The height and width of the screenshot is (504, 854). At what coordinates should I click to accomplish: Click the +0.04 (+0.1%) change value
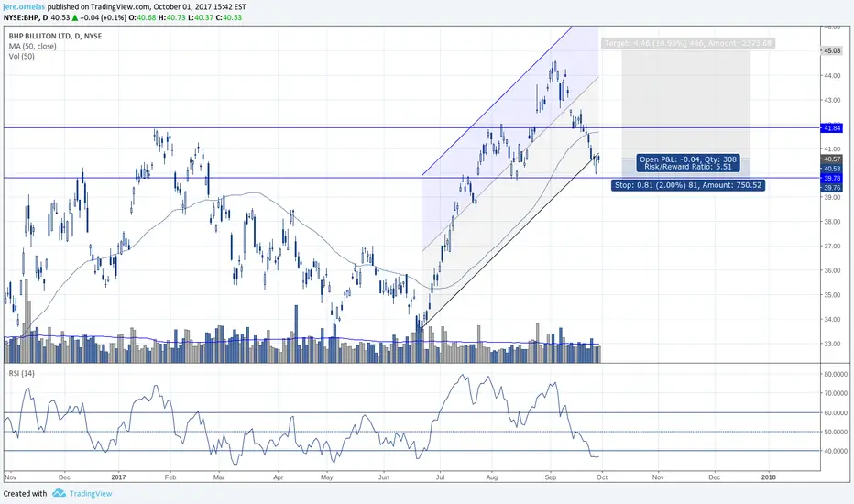click(x=103, y=17)
